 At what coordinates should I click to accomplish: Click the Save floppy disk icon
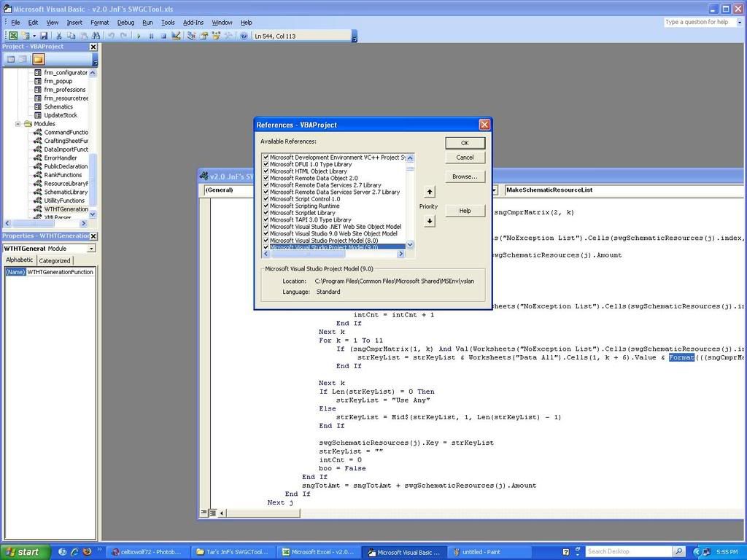(x=44, y=36)
